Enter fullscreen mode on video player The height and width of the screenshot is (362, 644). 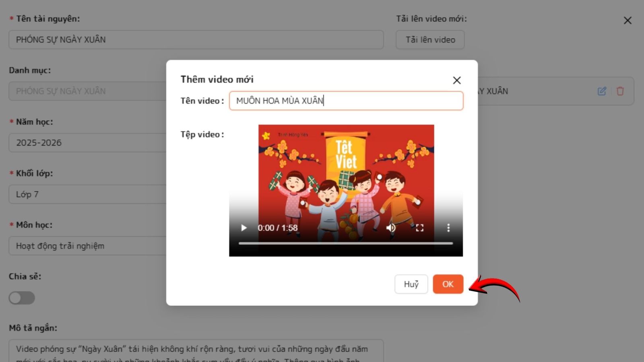419,228
